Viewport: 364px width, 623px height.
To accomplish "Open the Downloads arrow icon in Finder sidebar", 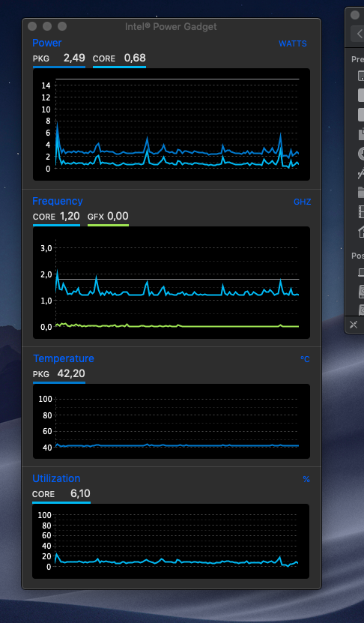I will (361, 154).
